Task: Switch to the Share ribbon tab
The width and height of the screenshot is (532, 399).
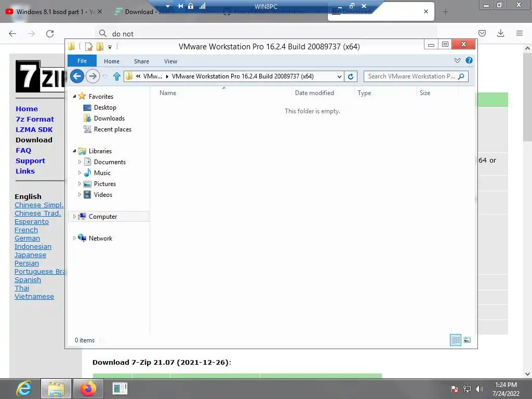Action: coord(141,61)
